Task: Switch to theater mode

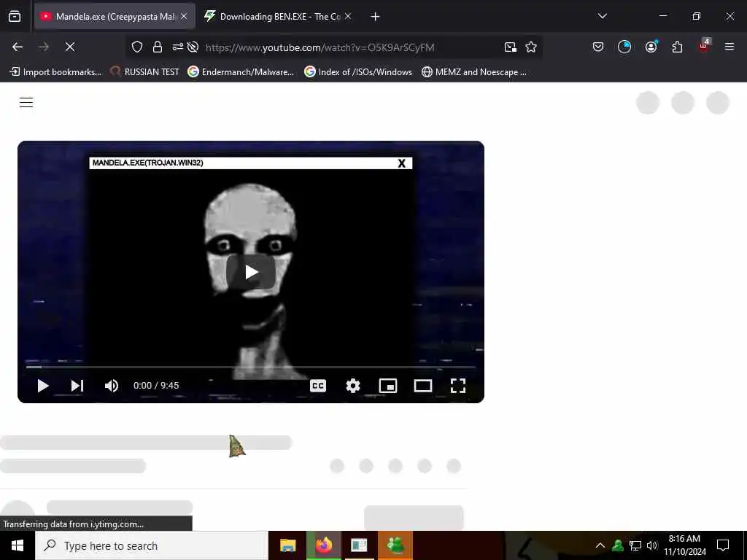Action: pyautogui.click(x=423, y=386)
